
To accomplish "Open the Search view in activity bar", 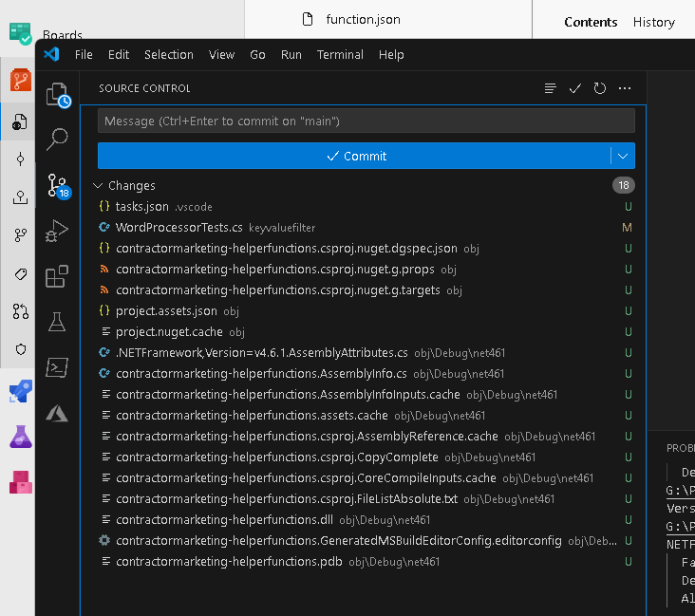I will (57, 140).
